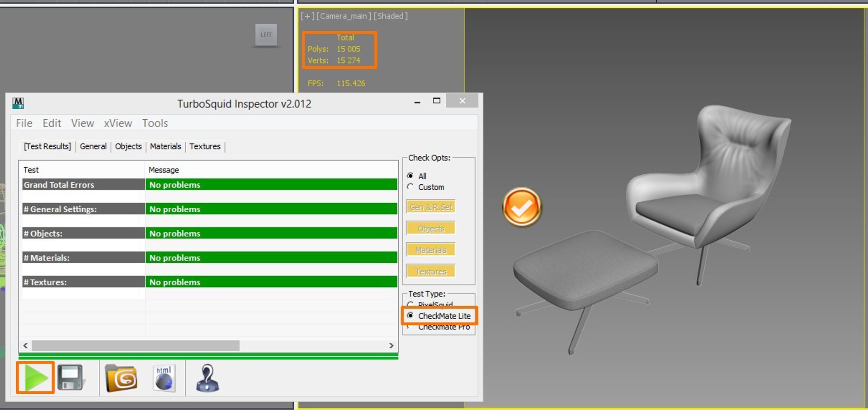Click the [Camera_main] viewport label
Viewport: 868px width, 410px height.
344,16
